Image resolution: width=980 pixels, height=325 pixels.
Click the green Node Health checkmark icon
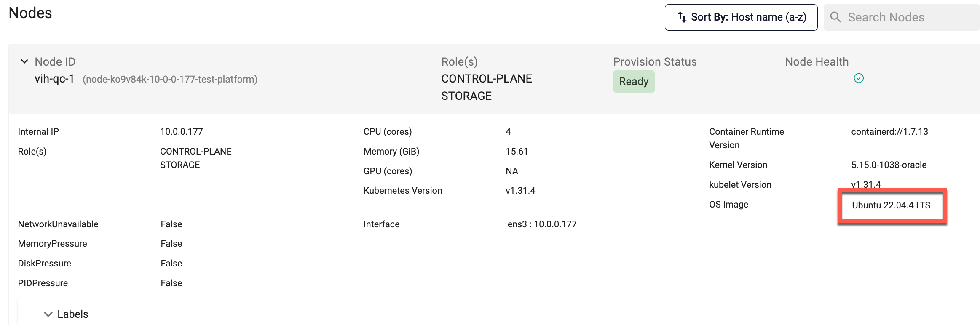click(858, 78)
